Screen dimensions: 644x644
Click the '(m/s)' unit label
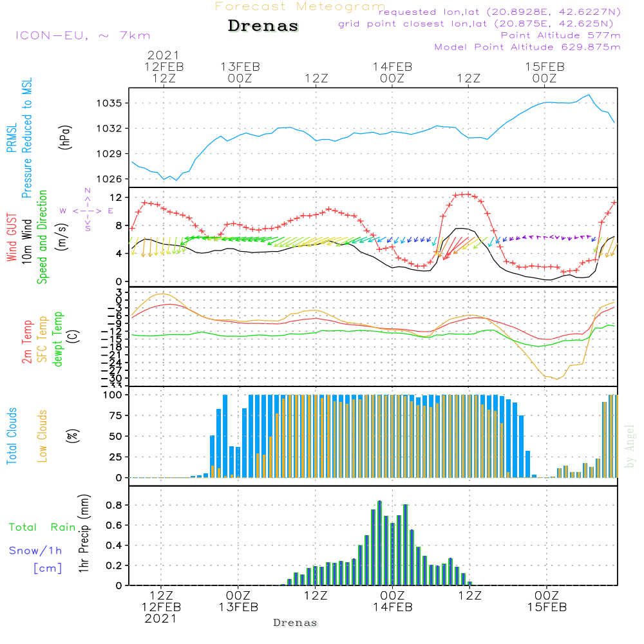61,237
